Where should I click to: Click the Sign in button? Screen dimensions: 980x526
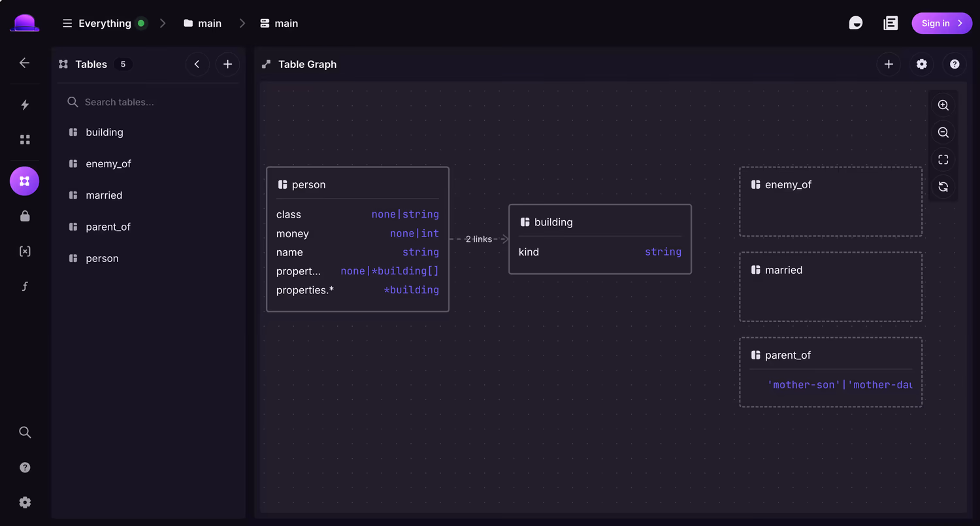(941, 24)
